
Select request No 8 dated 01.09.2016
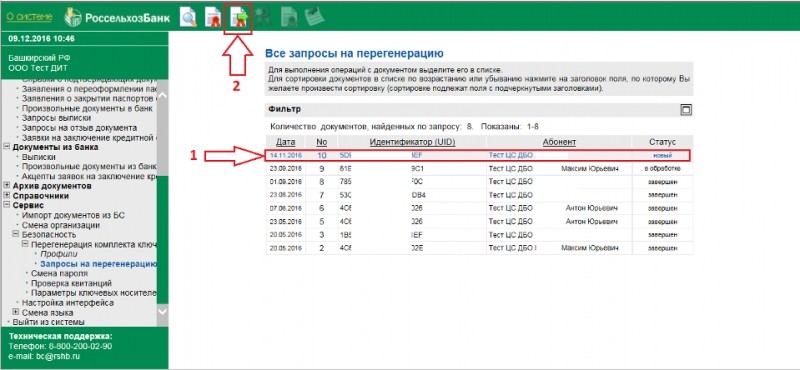point(479,182)
